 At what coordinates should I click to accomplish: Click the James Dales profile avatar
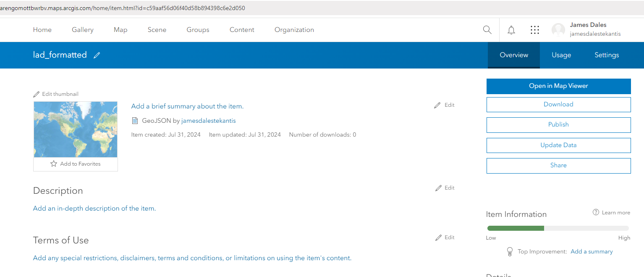(x=558, y=30)
